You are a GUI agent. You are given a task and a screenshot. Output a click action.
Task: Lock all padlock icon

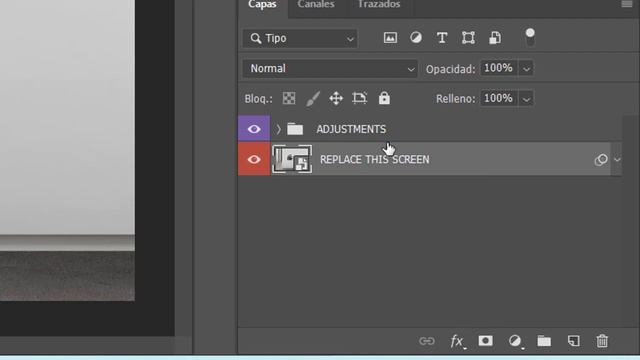384,98
